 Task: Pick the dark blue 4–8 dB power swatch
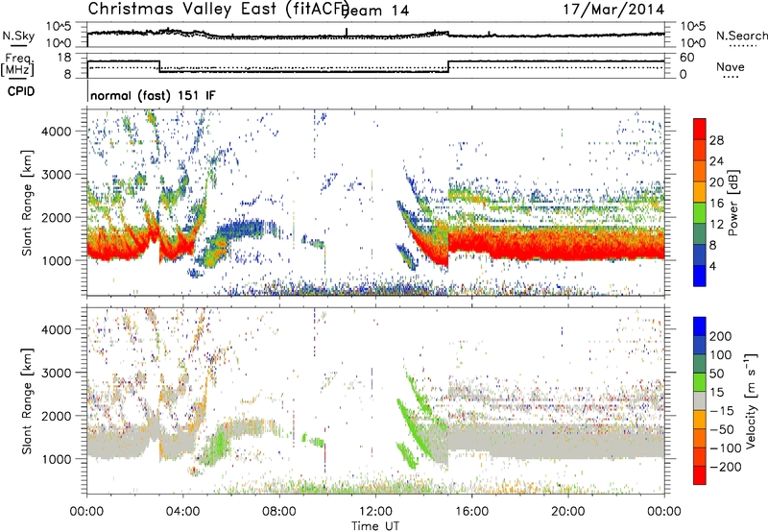pyautogui.click(x=700, y=254)
